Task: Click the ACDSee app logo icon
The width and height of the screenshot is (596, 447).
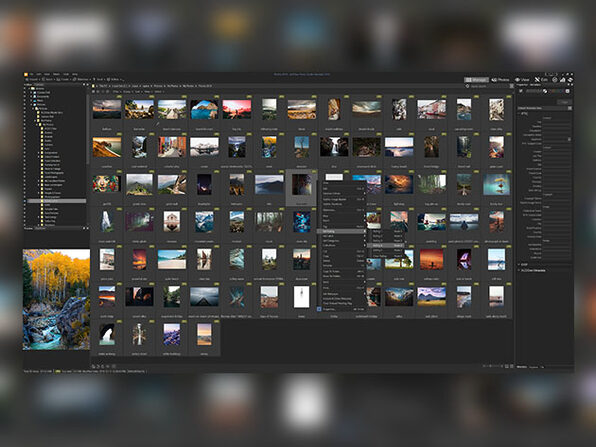Action: coord(26,74)
